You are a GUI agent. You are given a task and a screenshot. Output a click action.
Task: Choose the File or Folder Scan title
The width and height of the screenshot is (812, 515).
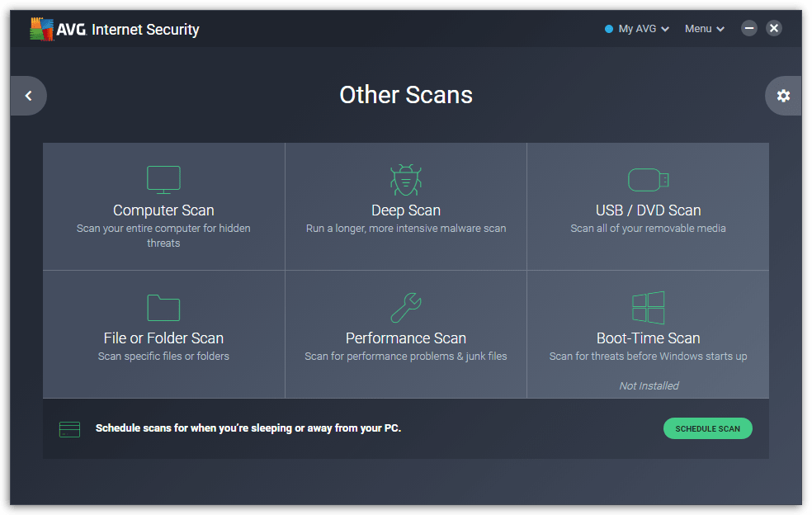[x=163, y=338]
